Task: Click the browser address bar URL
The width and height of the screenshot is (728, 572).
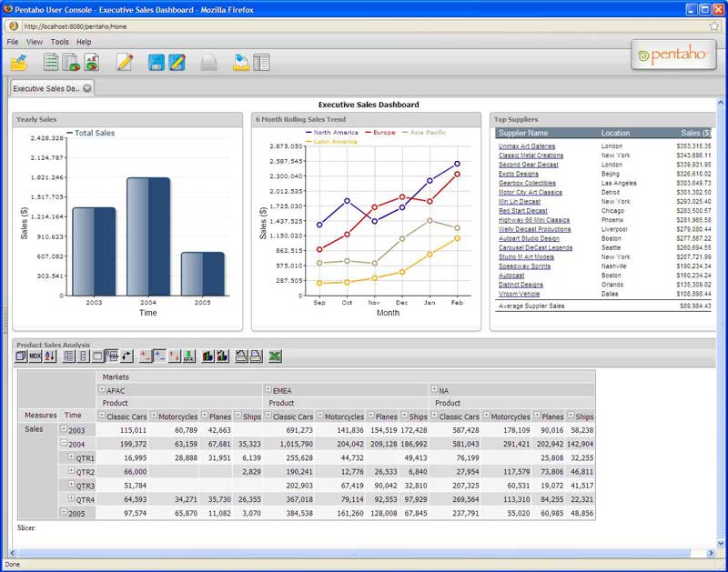Action: click(x=76, y=26)
